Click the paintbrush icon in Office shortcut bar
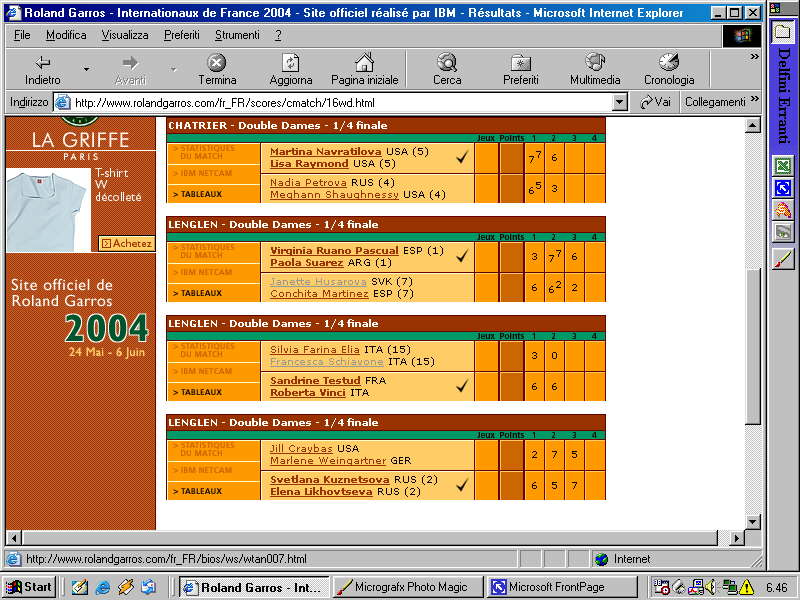Image resolution: width=800 pixels, height=600 pixels. tap(783, 259)
